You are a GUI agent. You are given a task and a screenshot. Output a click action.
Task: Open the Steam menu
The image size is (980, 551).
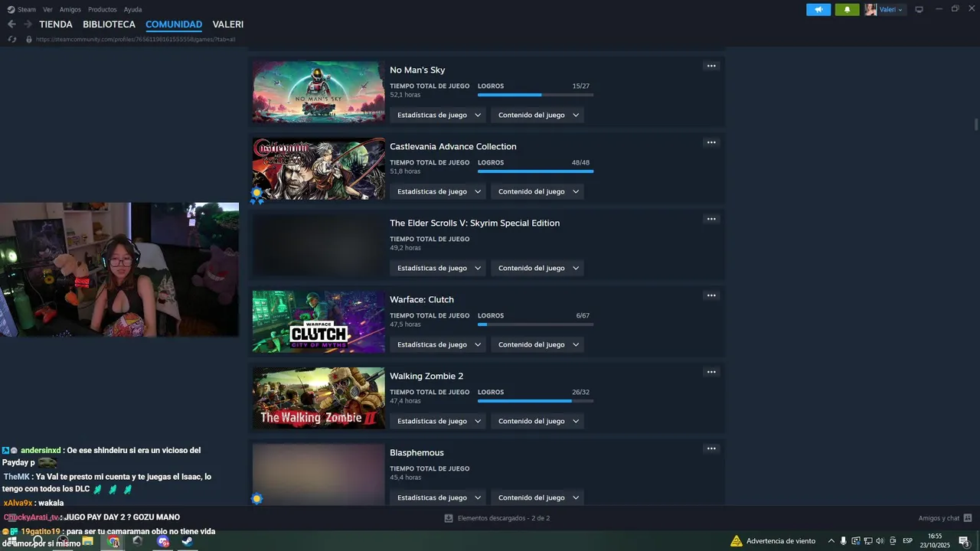click(x=27, y=10)
